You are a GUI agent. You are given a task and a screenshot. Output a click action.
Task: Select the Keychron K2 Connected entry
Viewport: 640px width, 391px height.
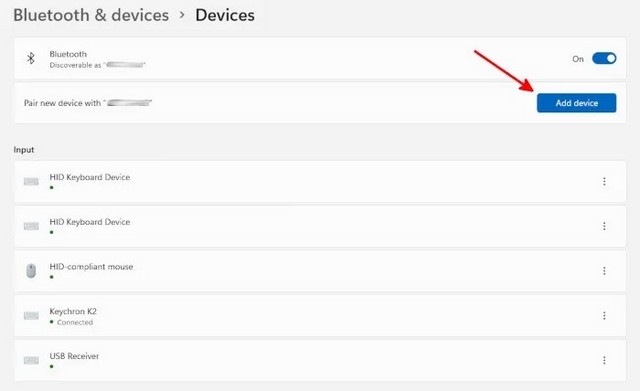320,315
